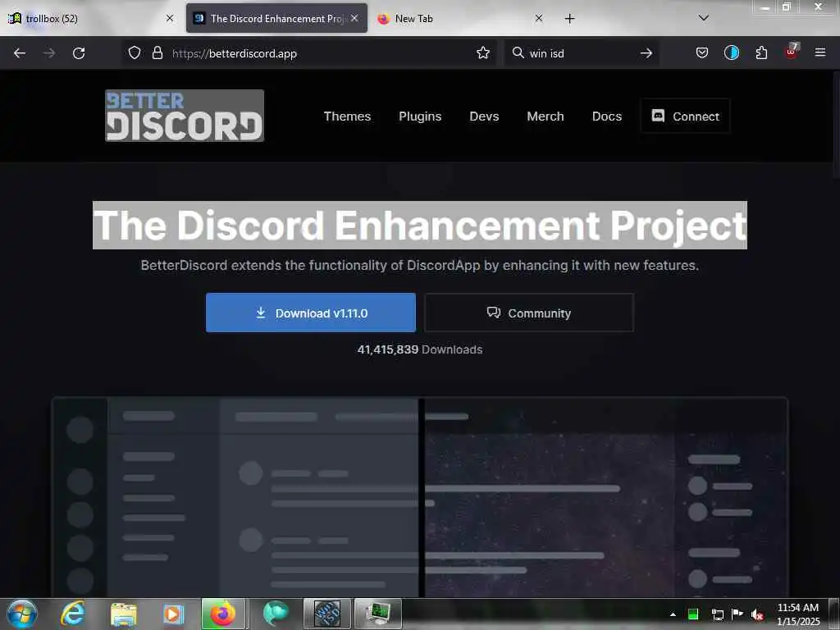Image resolution: width=840 pixels, height=630 pixels.
Task: Open the Windows Start orb
Action: [22, 614]
